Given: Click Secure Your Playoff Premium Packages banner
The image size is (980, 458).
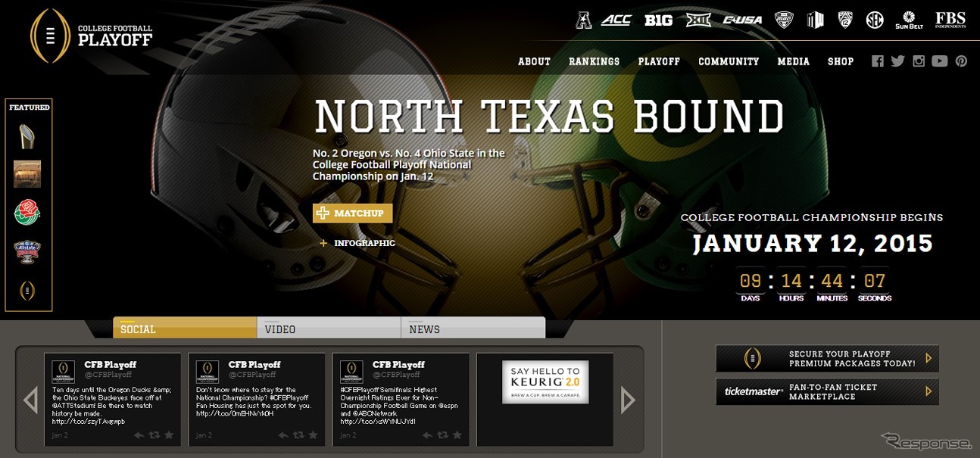Looking at the screenshot, I should click(827, 359).
